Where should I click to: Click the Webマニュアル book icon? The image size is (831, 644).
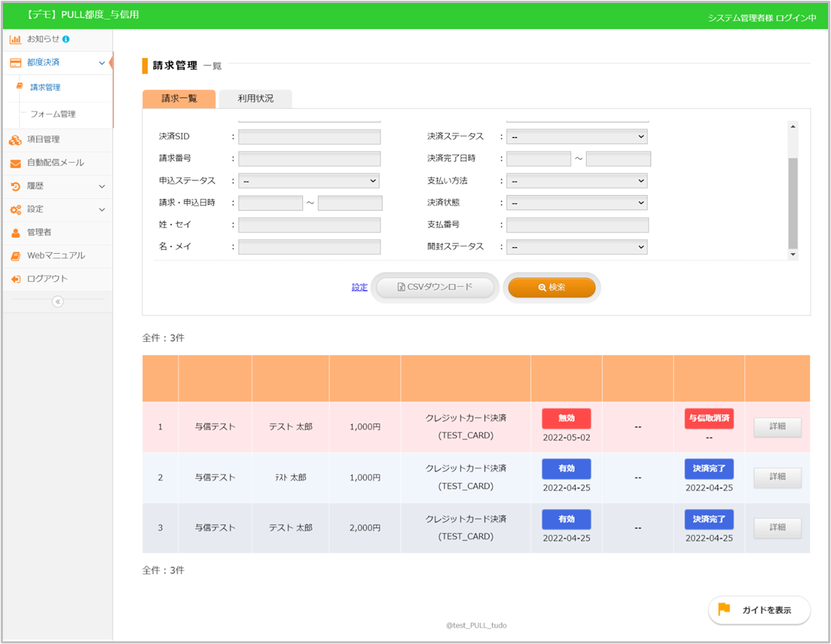coord(15,256)
